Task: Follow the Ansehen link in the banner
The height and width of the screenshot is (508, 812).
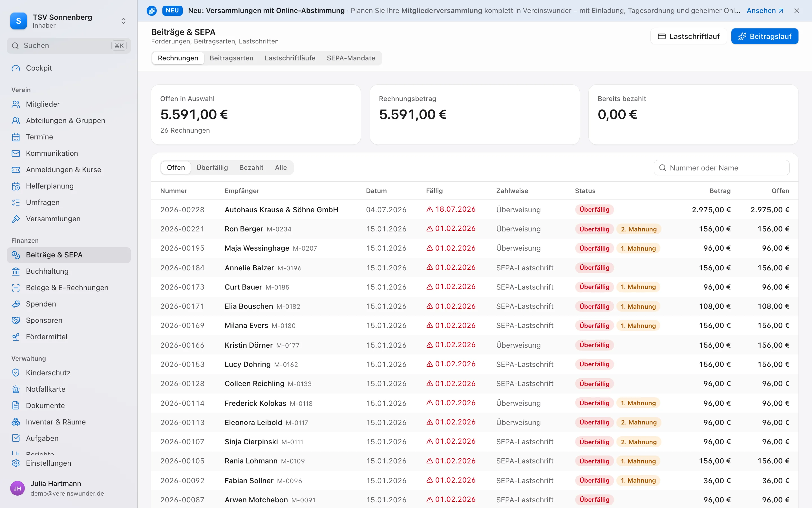Action: 765,11
